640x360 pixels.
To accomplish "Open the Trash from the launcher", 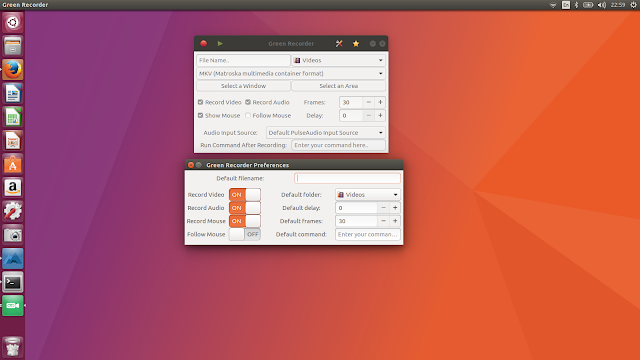I will [x=13, y=347].
